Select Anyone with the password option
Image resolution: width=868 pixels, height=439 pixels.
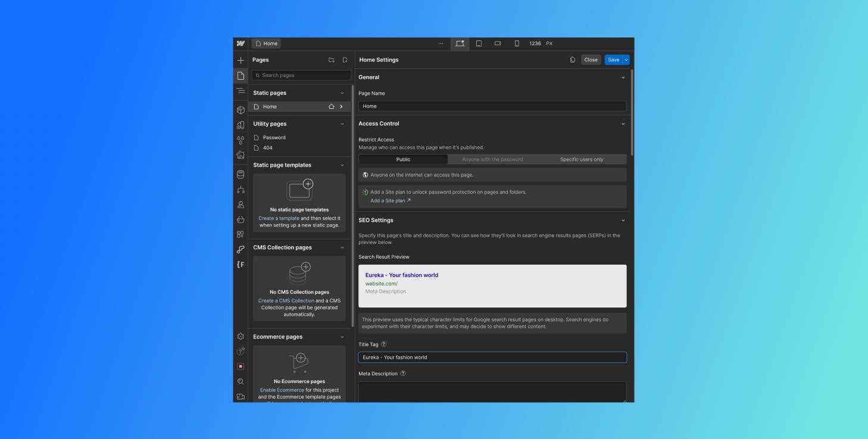tap(492, 159)
